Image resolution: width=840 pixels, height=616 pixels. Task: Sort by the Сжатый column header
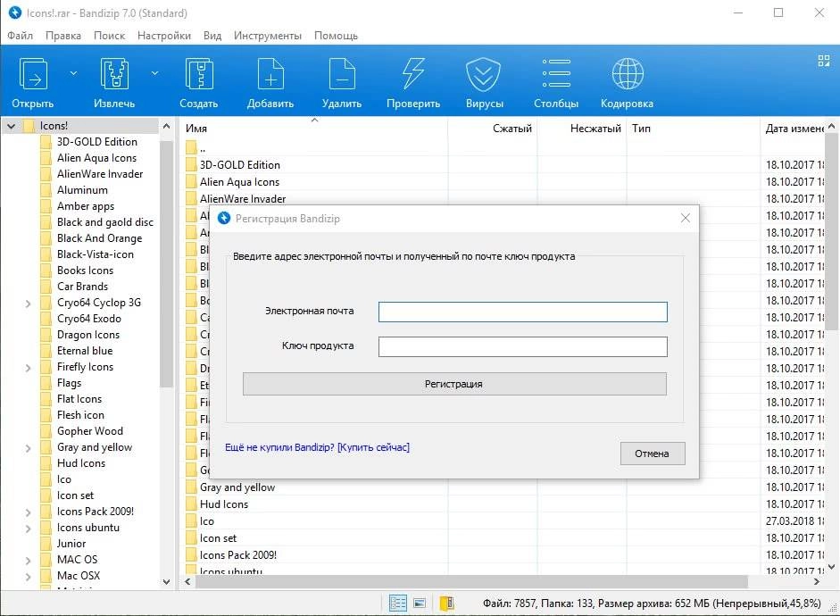point(493,129)
